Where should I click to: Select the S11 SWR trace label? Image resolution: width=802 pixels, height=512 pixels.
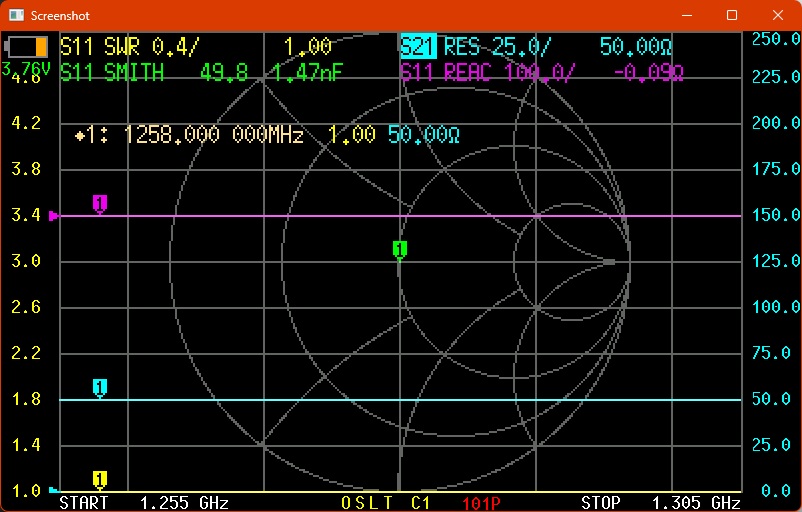tap(128, 47)
